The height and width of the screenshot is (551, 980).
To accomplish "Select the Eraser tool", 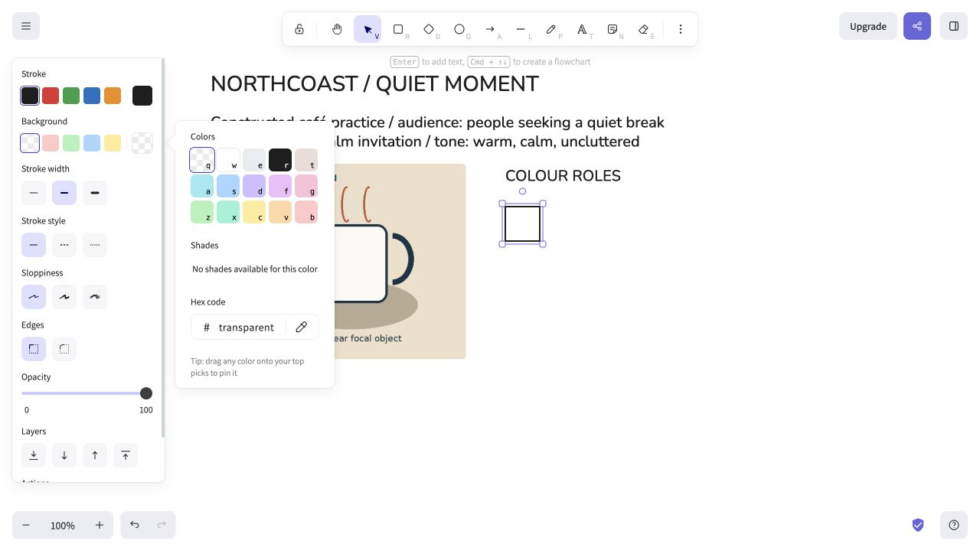I will 643,29.
